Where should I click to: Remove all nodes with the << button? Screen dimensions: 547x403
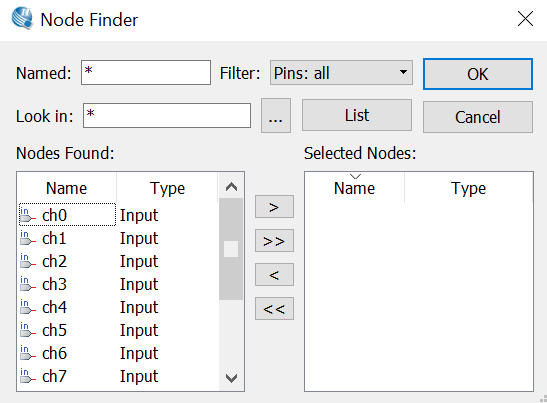point(274,309)
